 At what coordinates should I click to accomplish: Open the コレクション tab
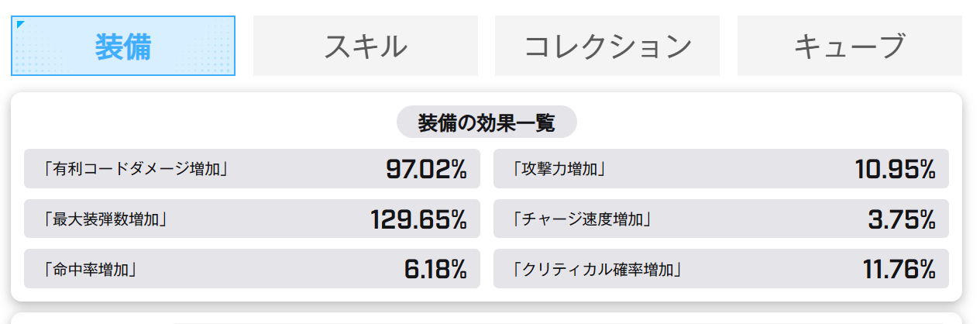(x=607, y=46)
